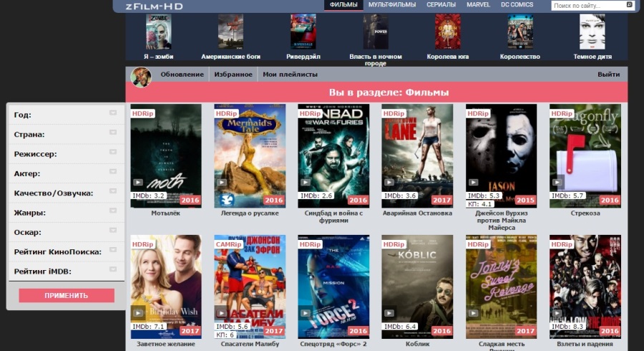Open the Американские боги series thumbnail
This screenshot has width=644, height=351.
[x=230, y=32]
